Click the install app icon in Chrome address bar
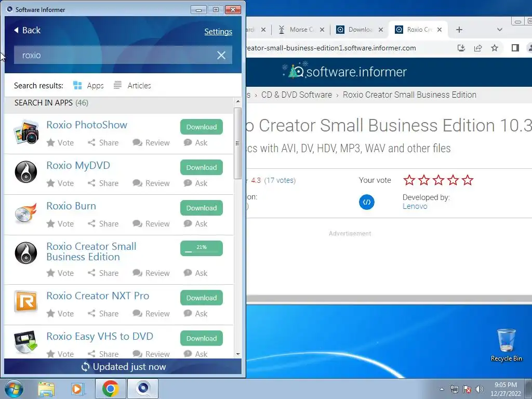Image resolution: width=532 pixels, height=399 pixels. [461, 48]
